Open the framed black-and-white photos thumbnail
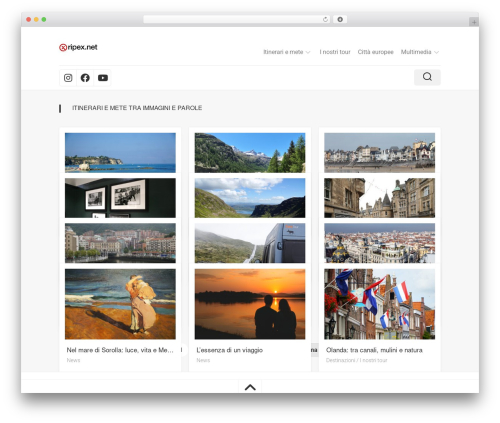500x423 pixels. click(x=120, y=198)
